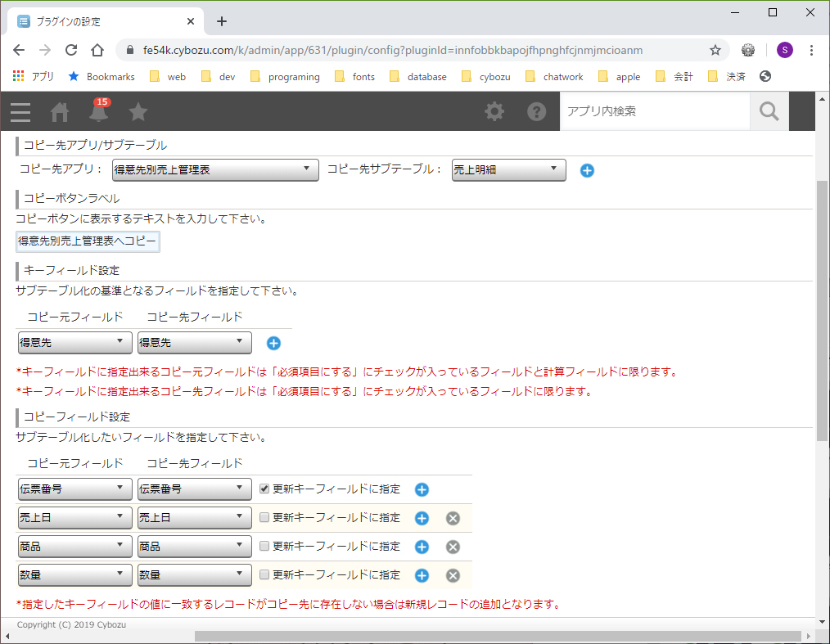This screenshot has width=830, height=644.
Task: Go back in browser history
Action: (19, 50)
